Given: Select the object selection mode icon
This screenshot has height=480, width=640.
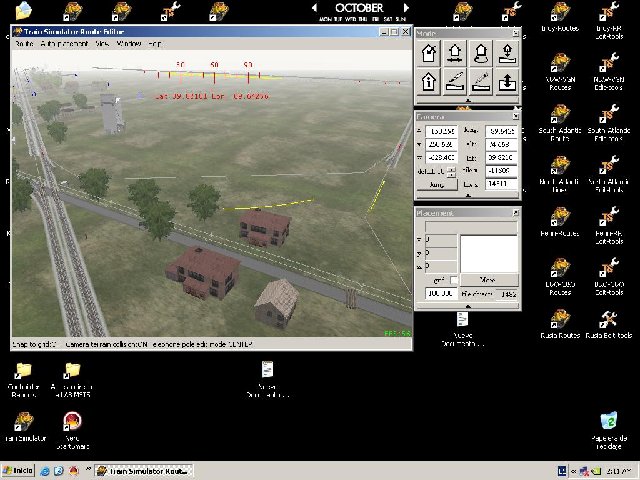Looking at the screenshot, I should [429, 53].
